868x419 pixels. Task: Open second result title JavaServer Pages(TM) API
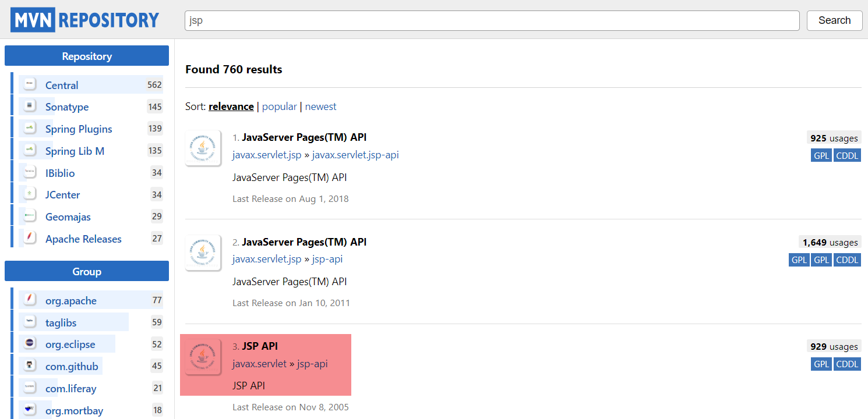click(304, 242)
